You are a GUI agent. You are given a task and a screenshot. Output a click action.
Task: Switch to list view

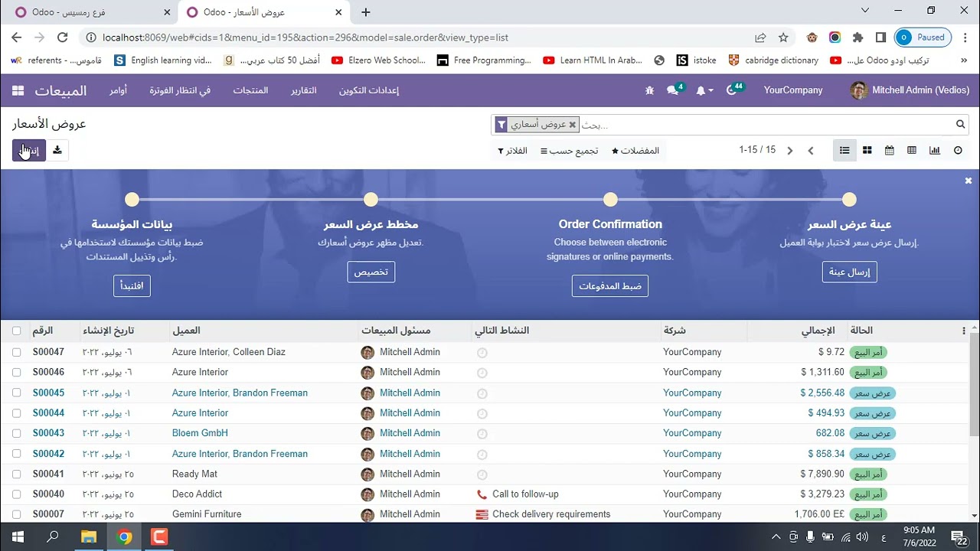point(844,150)
